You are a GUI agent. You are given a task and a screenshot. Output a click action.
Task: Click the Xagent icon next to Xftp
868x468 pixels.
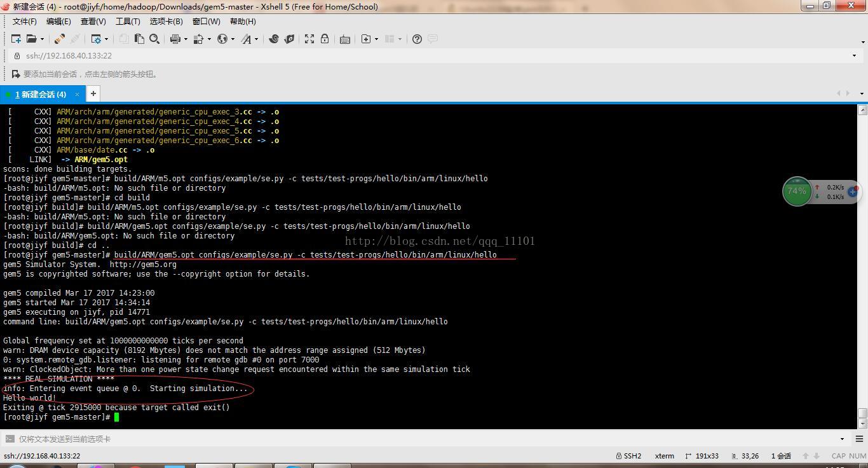(289, 39)
